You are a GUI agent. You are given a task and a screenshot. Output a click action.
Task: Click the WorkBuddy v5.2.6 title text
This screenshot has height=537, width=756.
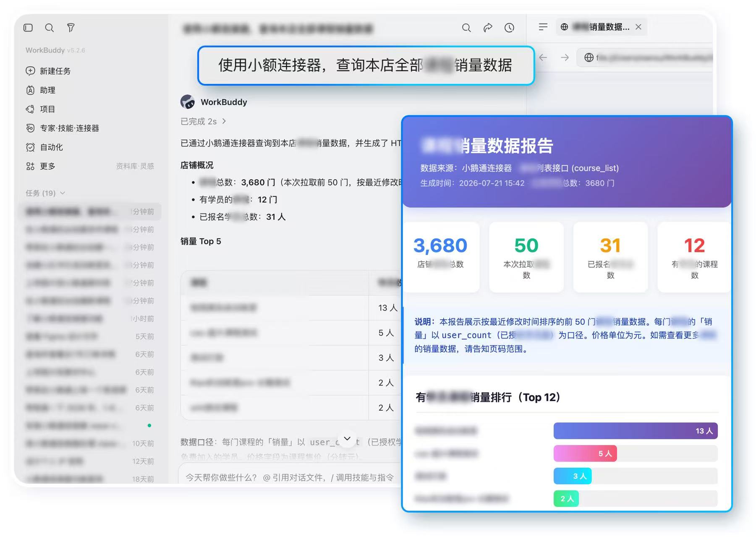pyautogui.click(x=55, y=50)
